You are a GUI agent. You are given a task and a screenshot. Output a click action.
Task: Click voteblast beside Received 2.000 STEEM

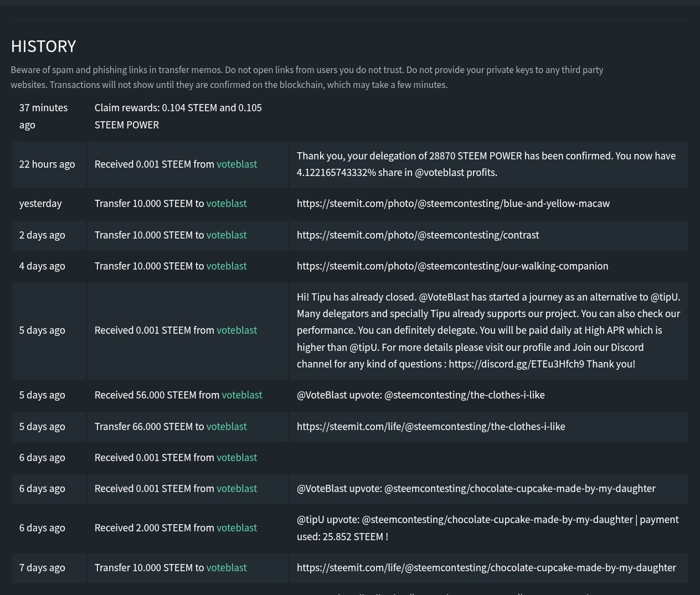[x=236, y=528]
